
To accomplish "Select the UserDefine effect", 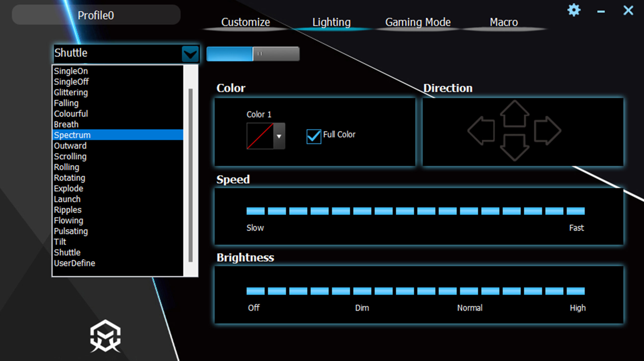I will tap(118, 263).
